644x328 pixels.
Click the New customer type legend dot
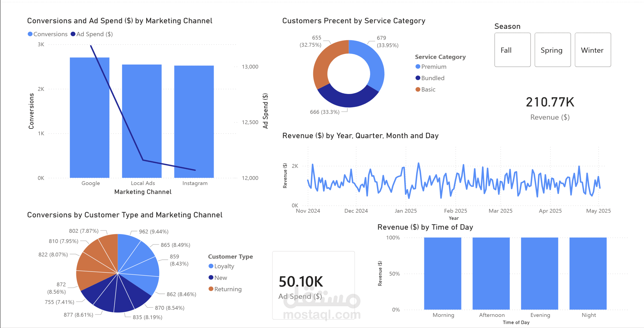(211, 277)
